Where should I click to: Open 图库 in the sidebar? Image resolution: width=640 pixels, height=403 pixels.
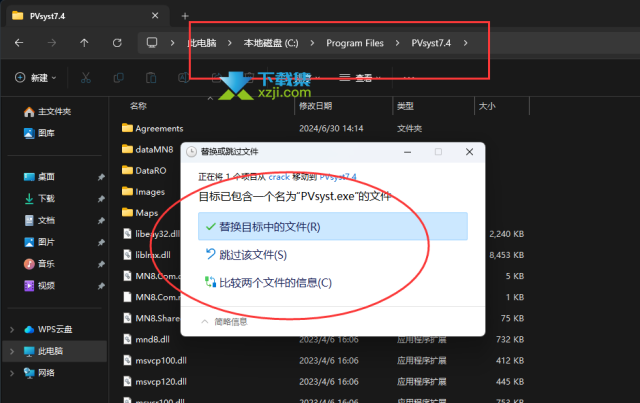click(x=39, y=133)
